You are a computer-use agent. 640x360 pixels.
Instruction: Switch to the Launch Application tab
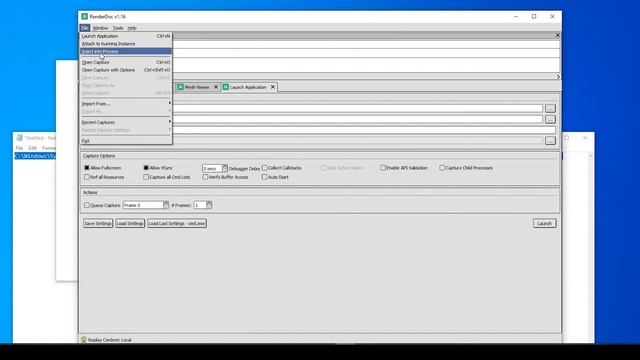click(249, 87)
